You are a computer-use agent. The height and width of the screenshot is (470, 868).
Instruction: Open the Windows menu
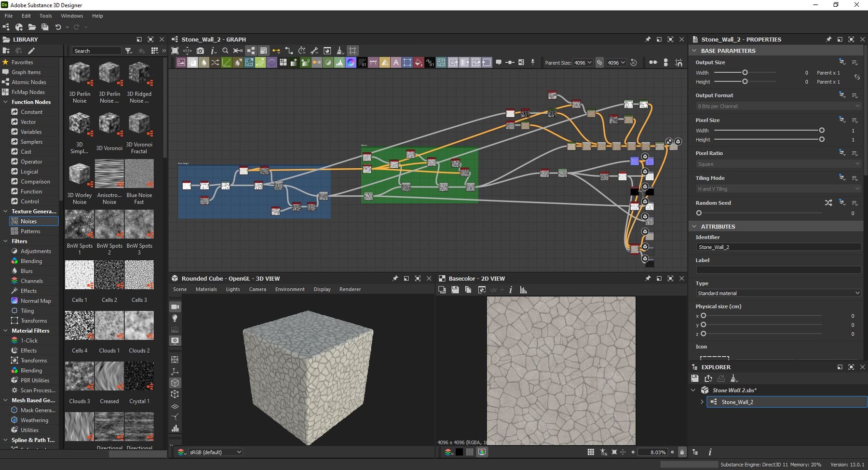point(72,16)
